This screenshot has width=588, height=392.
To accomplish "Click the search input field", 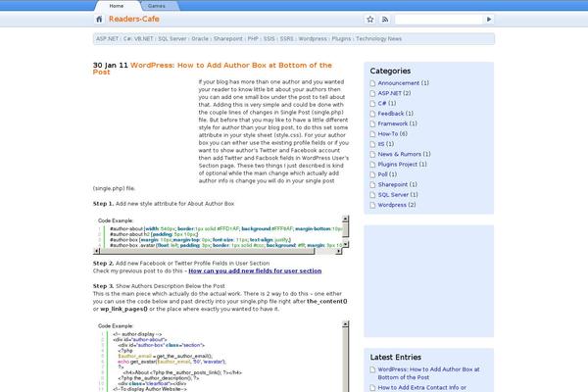I will pos(438,20).
